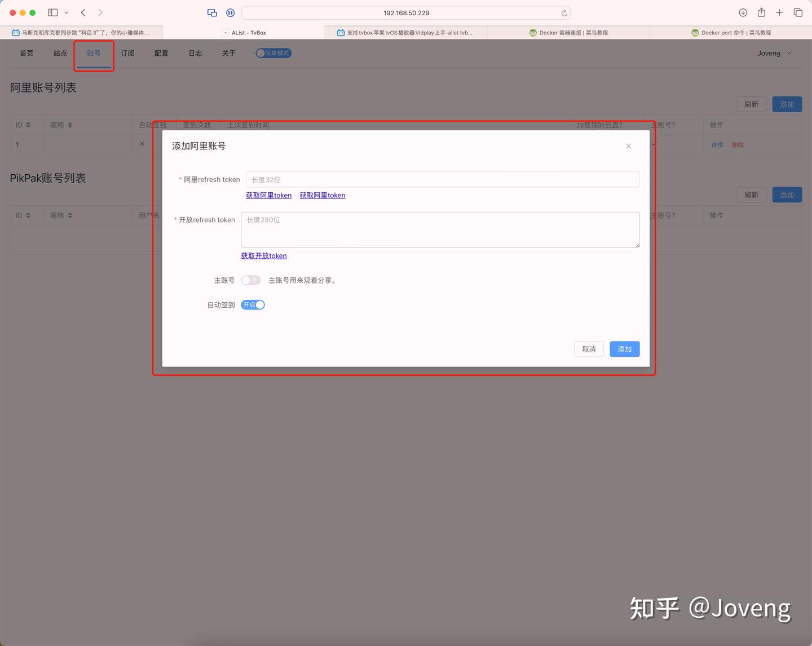Sort the 阿里 list by ID arrows
Screen dimensions: 812x646
[x=28, y=125]
